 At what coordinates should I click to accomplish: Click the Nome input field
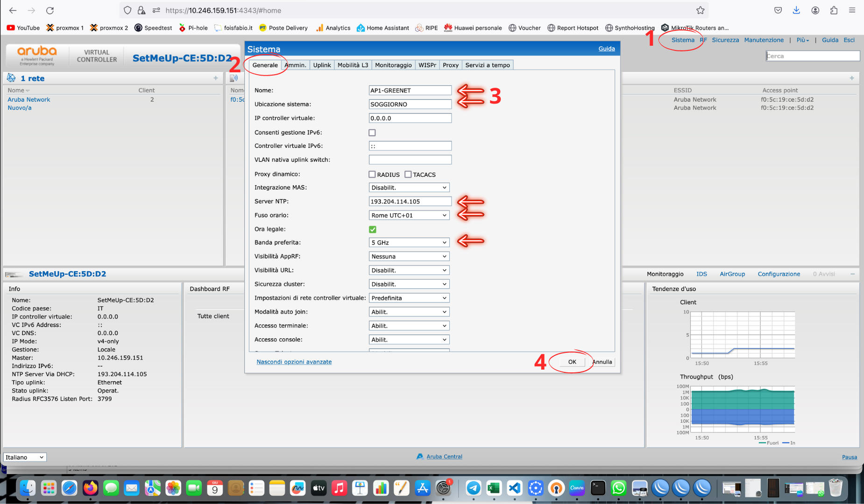point(410,91)
